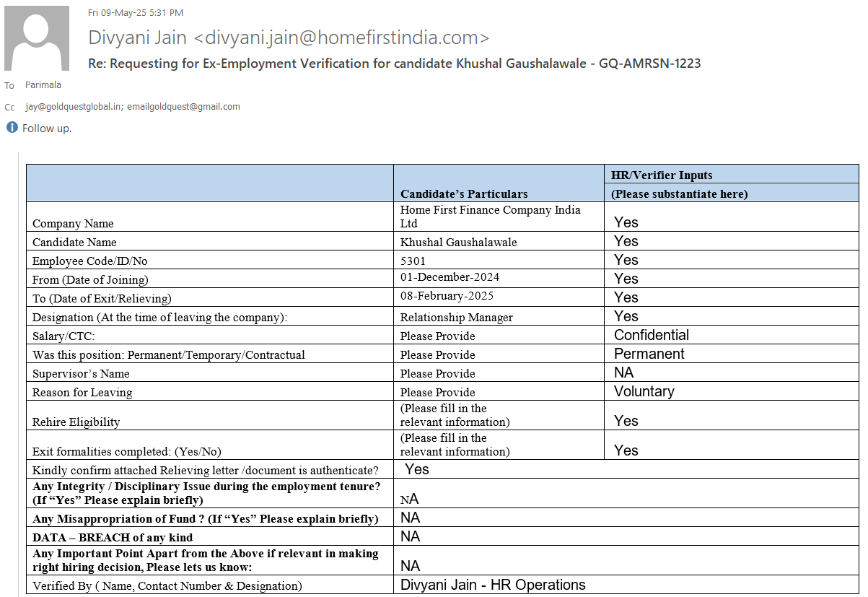The width and height of the screenshot is (868, 597).
Task: Click the Candidate's Particulars header
Action: pyautogui.click(x=464, y=193)
